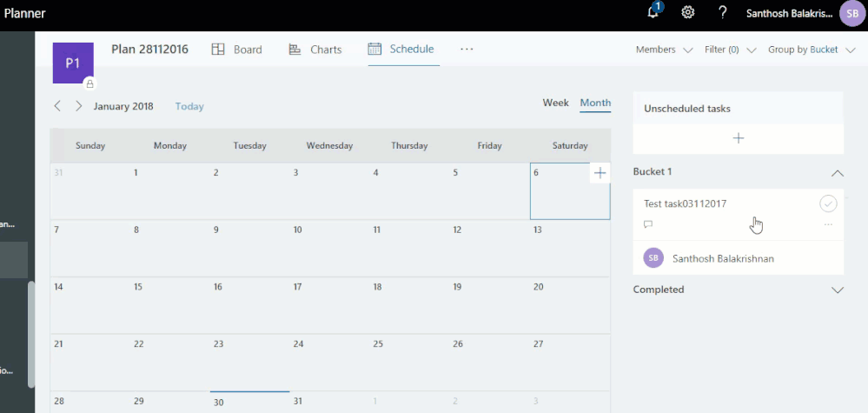Select January 30 in the calendar
Screen dimensions: 868x413
[249, 403]
